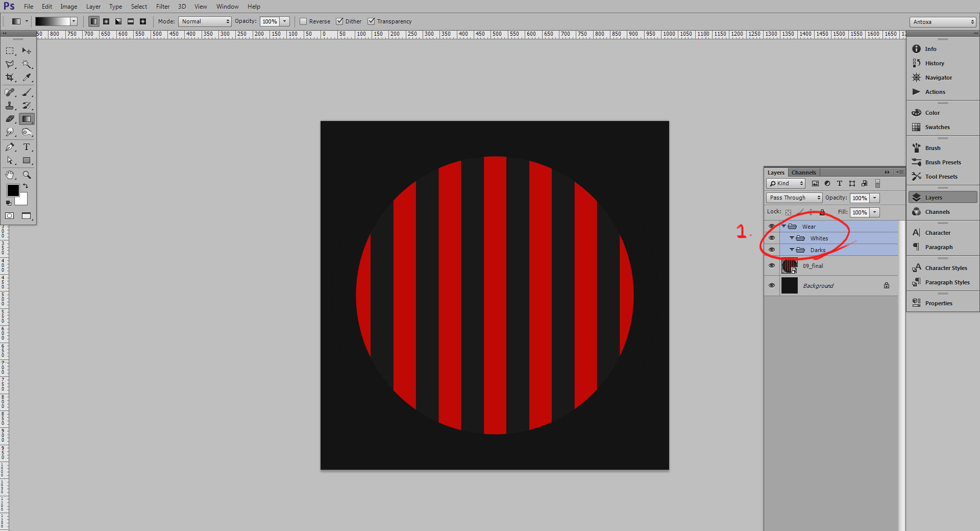
Task: Select the Eyedropper tool
Action: coord(27,78)
